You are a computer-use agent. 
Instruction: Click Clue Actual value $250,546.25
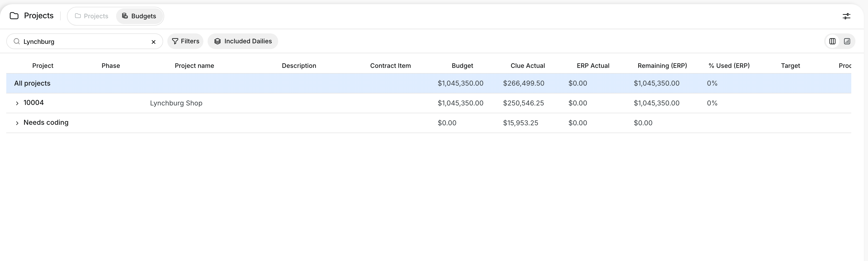pyautogui.click(x=523, y=103)
